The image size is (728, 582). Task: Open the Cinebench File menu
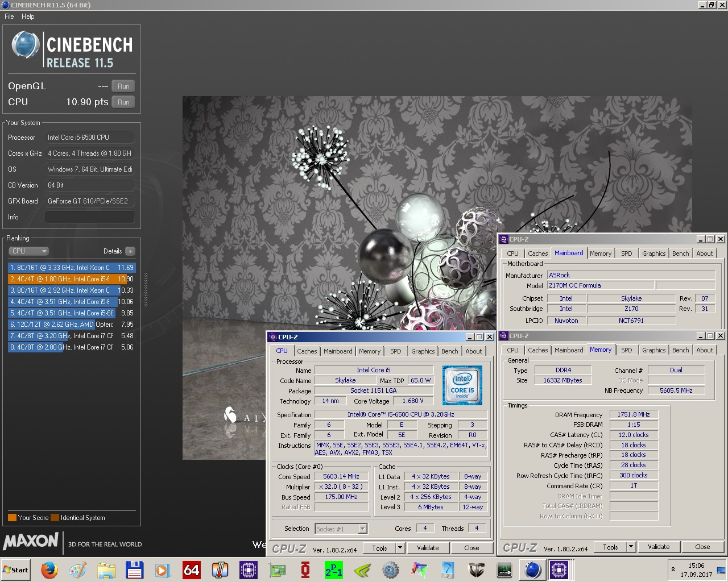9,16
